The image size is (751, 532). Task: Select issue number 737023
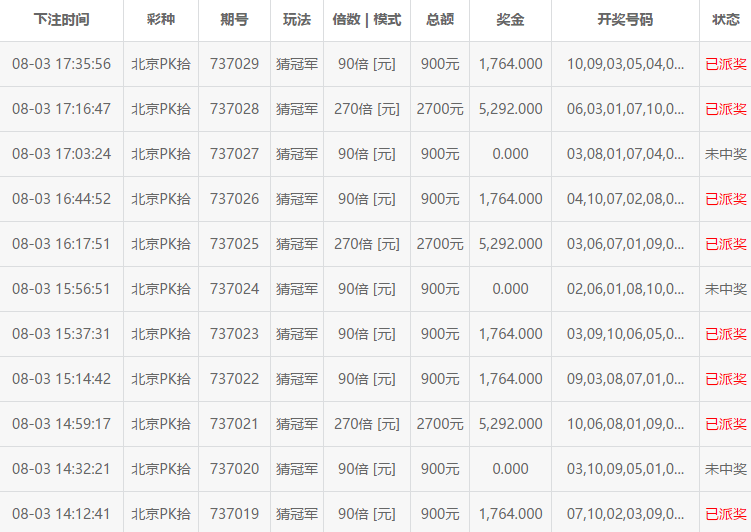click(234, 334)
